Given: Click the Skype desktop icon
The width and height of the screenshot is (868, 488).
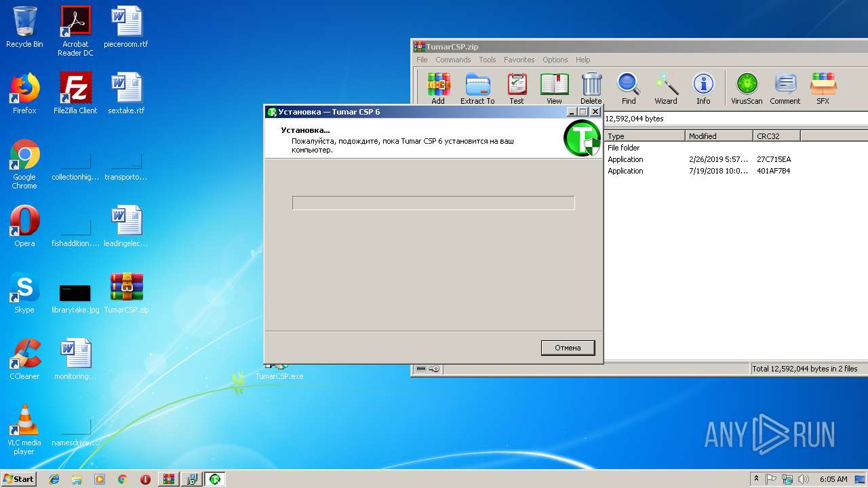Looking at the screenshot, I should (24, 293).
